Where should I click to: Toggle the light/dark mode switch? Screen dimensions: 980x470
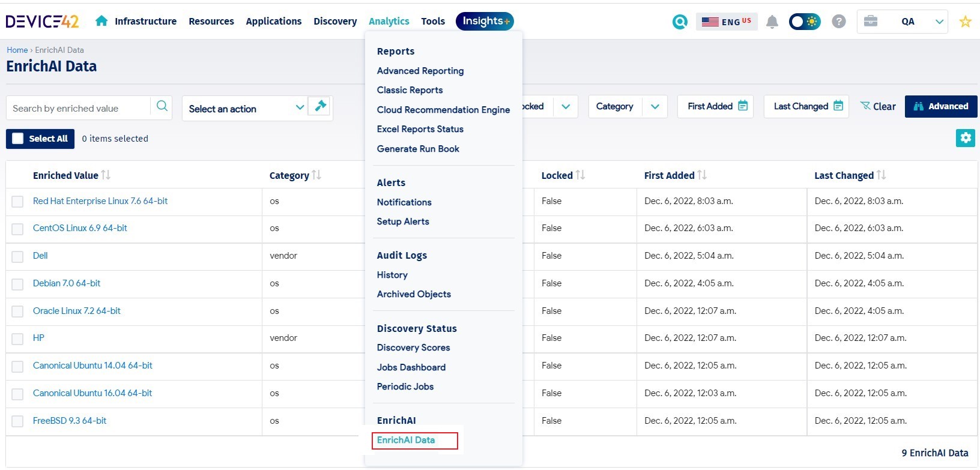click(x=805, y=22)
